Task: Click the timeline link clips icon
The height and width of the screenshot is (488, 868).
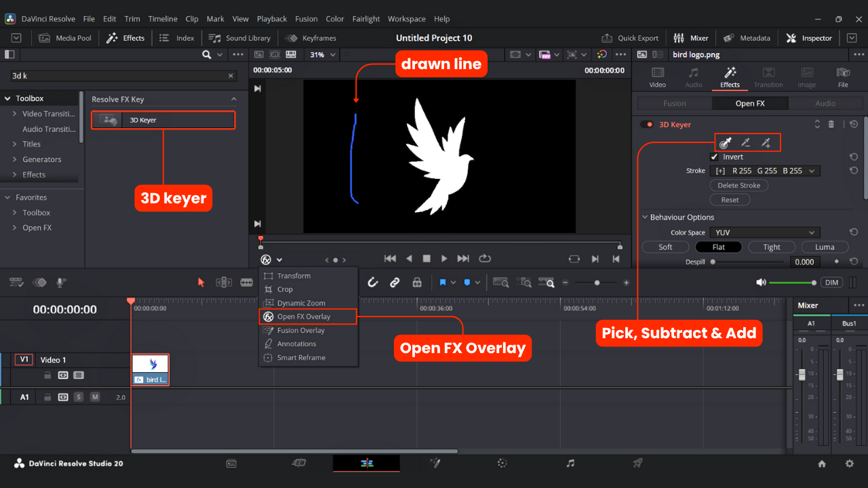Action: pos(395,283)
